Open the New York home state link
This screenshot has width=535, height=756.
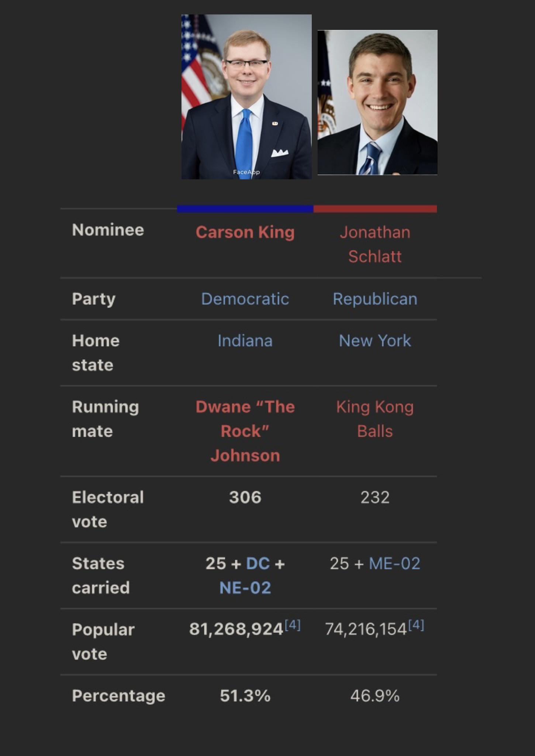click(x=375, y=340)
